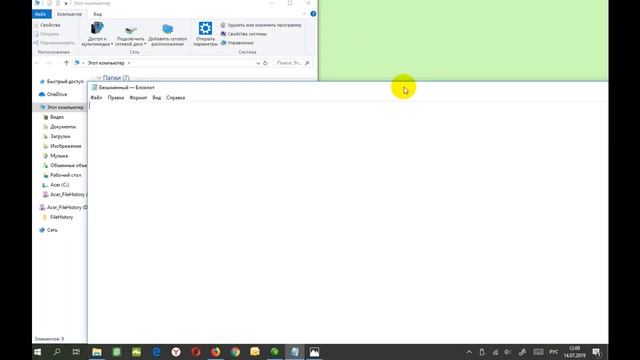Open Microsoft Edge from the taskbar
Viewport: 640px width, 360px height.
156,352
